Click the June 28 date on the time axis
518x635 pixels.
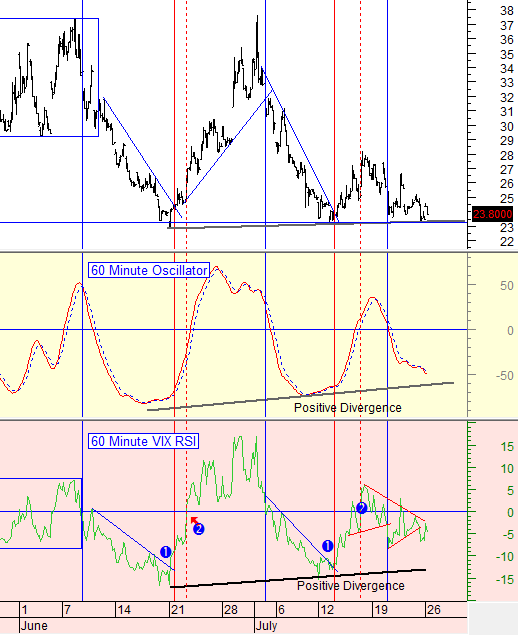coord(230,609)
